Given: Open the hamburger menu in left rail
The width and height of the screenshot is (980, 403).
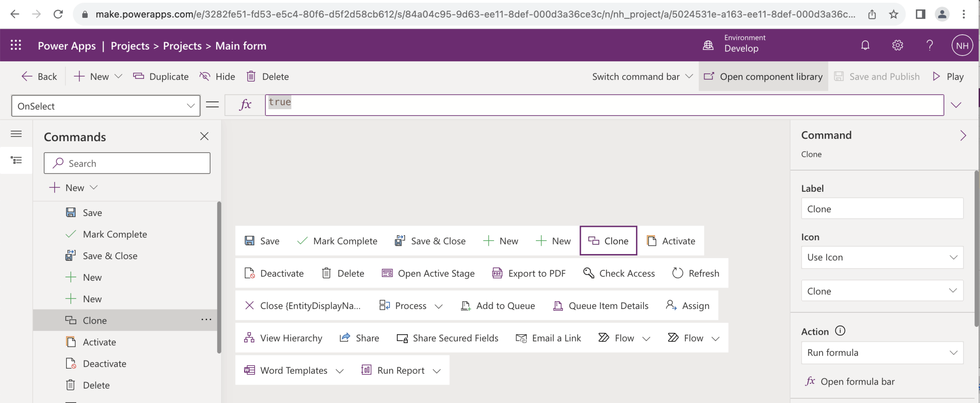Looking at the screenshot, I should click(x=17, y=134).
